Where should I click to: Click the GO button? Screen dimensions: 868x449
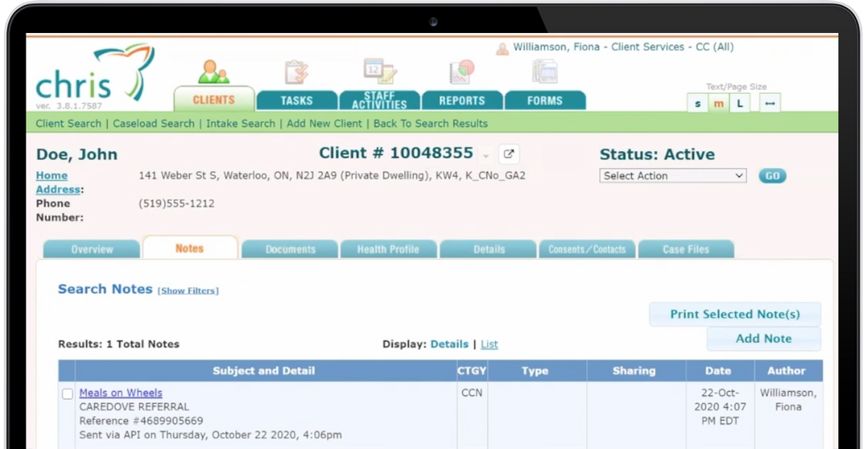coord(772,176)
